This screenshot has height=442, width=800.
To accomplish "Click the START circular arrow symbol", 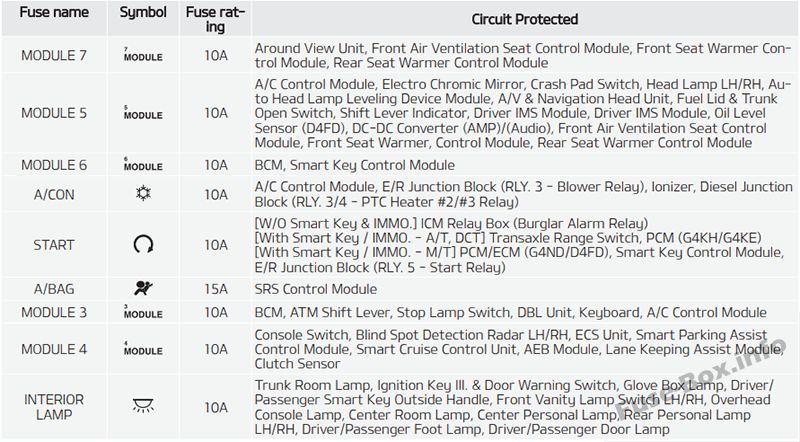I will (142, 245).
